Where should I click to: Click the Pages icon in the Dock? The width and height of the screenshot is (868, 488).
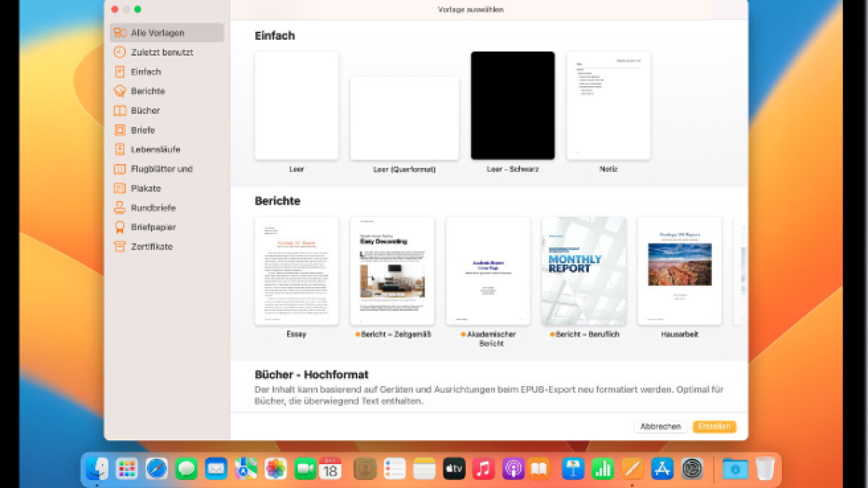(x=633, y=468)
